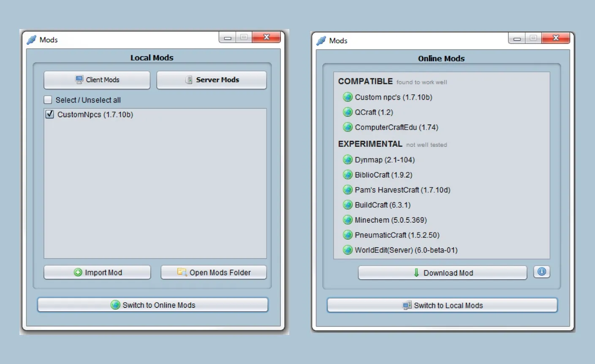Screen dimensions: 595x364
Task: Uncheck the CustomNpcs (1.7.10b) checkbox
Action: [49, 114]
